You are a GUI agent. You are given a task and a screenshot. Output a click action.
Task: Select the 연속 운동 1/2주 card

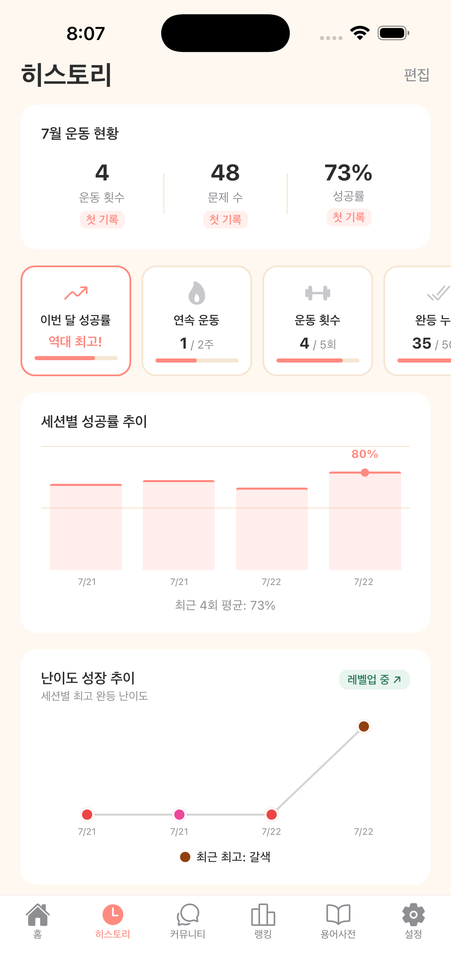pos(196,321)
